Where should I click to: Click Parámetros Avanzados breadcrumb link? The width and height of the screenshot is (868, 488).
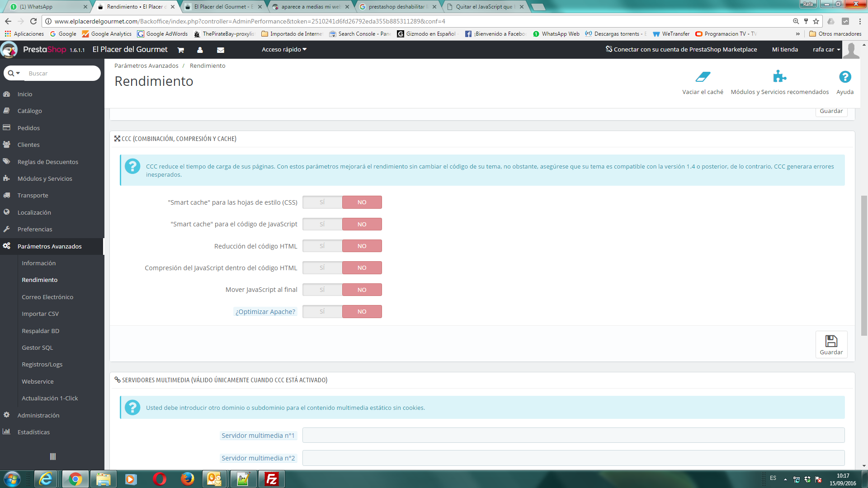pos(146,66)
